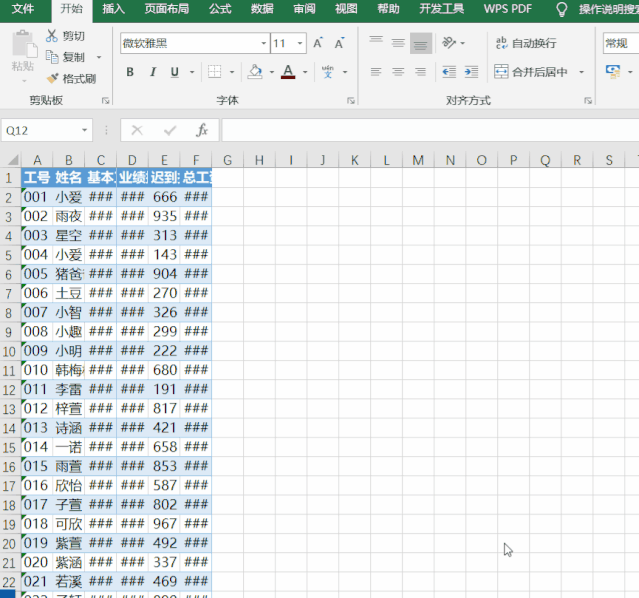Open font group dialog launcher
Image resolution: width=639 pixels, height=598 pixels.
(x=351, y=101)
